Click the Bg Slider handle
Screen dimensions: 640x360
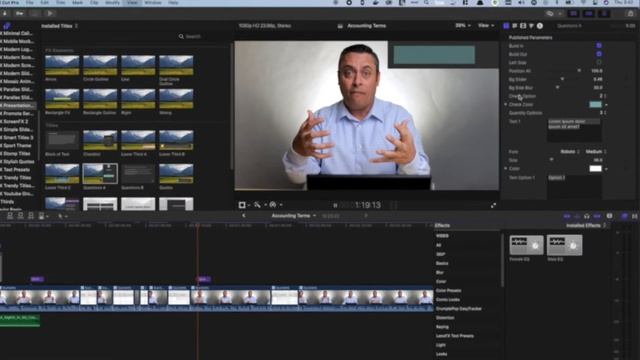tap(562, 79)
